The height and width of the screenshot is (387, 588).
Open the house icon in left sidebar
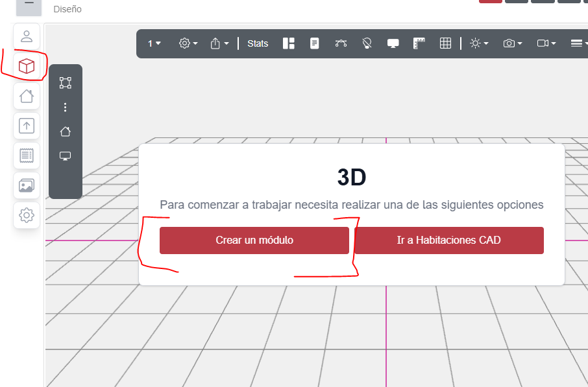(x=27, y=96)
